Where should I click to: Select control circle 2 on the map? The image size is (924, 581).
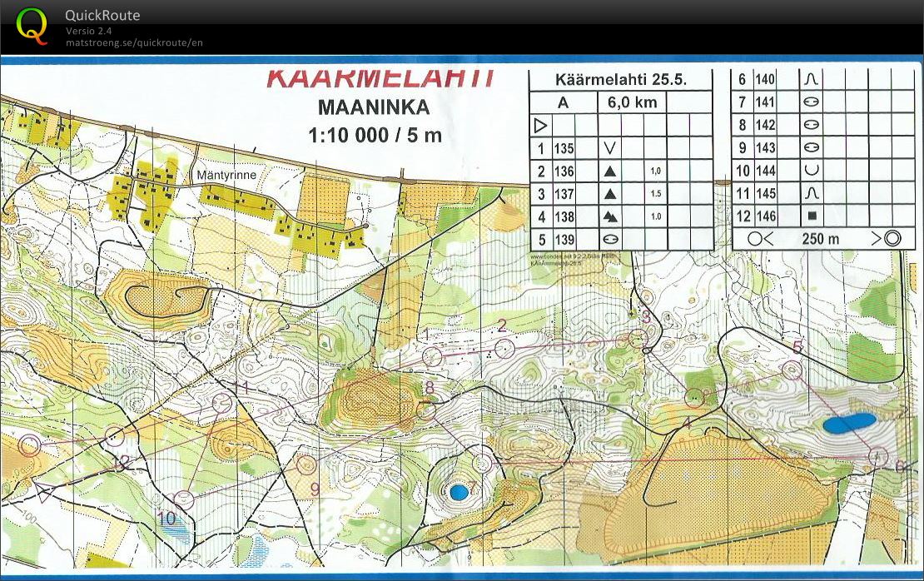[x=504, y=347]
